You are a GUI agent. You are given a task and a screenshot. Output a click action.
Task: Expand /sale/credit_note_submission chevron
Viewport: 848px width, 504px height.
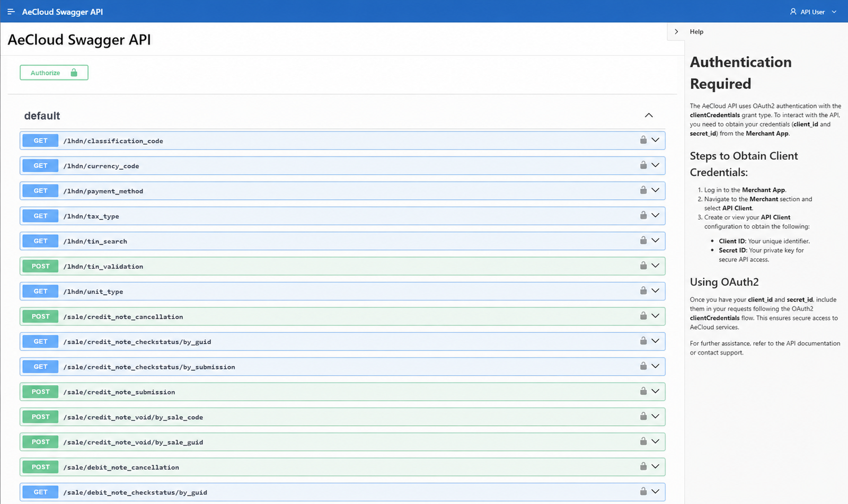pyautogui.click(x=656, y=391)
